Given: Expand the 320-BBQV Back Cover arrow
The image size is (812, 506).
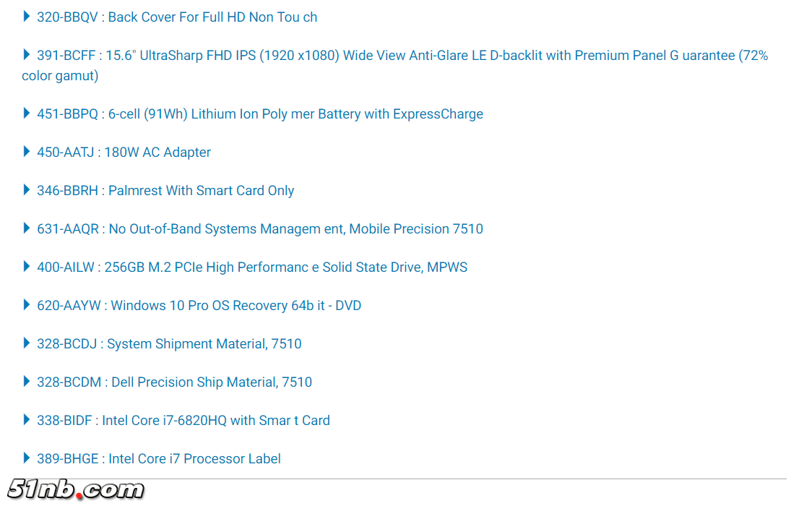Looking at the screenshot, I should coord(27,16).
